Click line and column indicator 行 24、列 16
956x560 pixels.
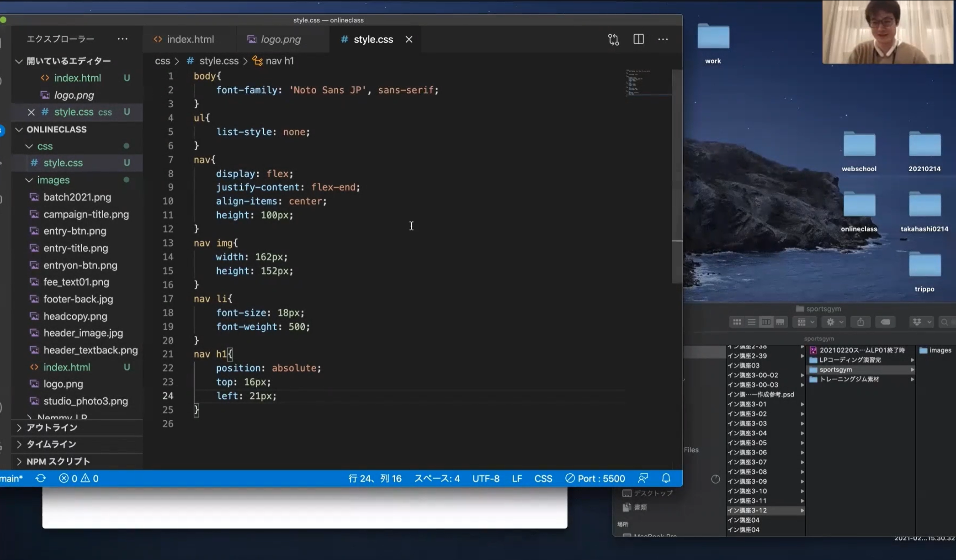click(x=375, y=478)
